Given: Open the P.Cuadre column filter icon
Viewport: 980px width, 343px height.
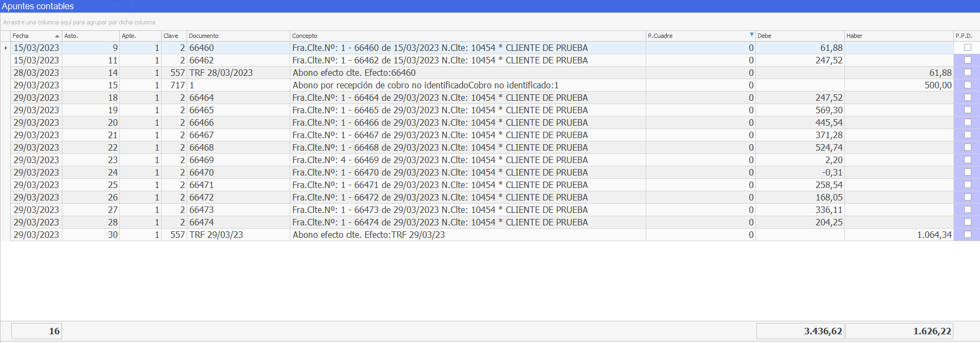Looking at the screenshot, I should 752,35.
